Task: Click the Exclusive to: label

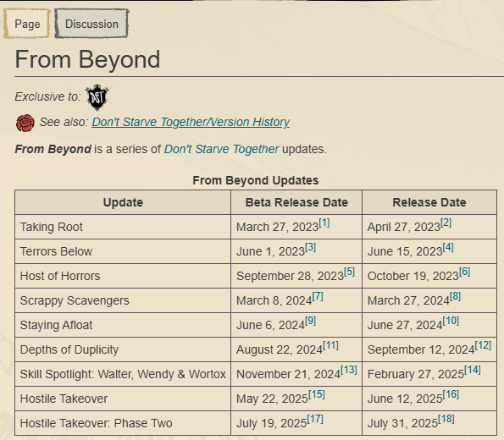Action: [x=48, y=96]
